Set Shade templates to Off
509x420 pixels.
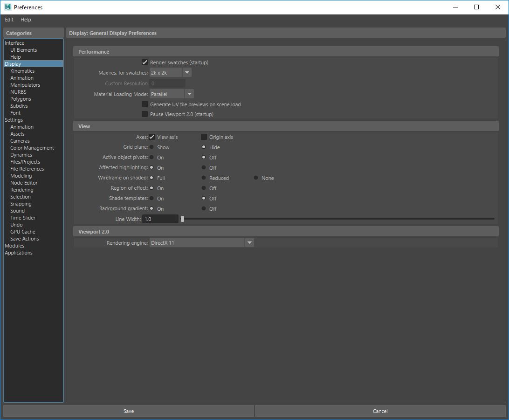(x=204, y=198)
